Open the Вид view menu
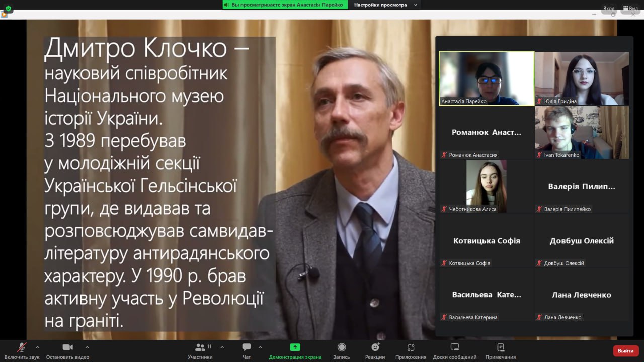644x362 pixels. (x=630, y=9)
